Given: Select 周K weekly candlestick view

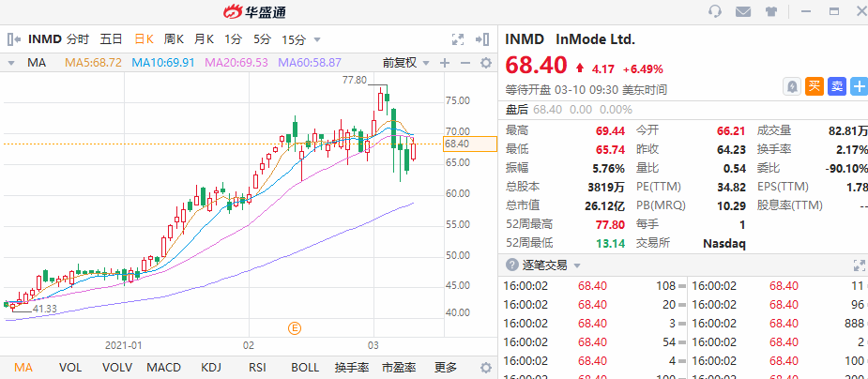Looking at the screenshot, I should [174, 39].
